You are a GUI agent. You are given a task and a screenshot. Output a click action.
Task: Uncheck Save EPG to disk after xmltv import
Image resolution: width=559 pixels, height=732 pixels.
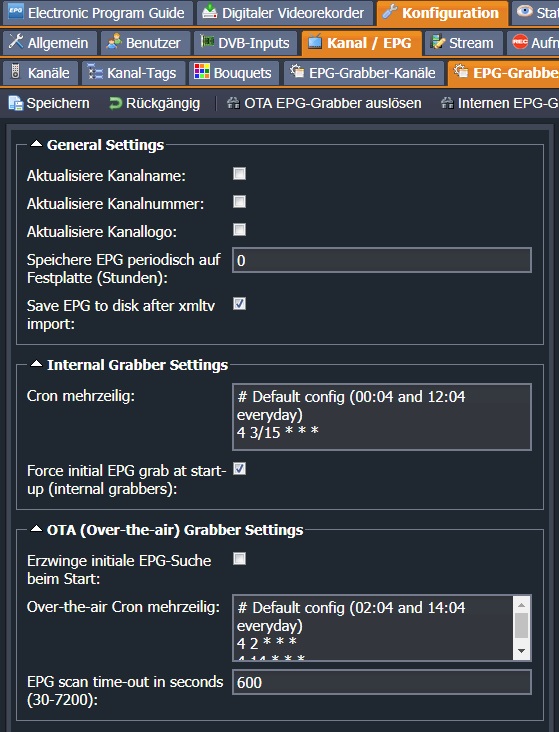point(240,304)
